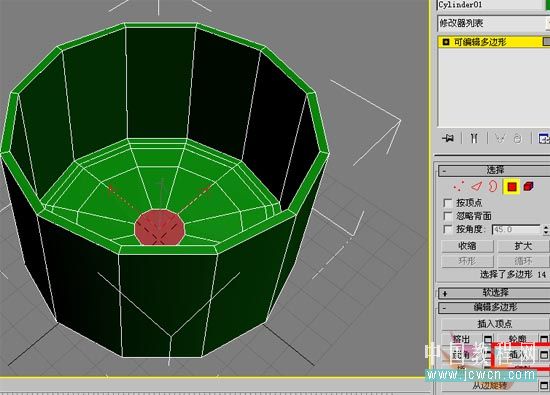Click the red selected polygon in viewport
550x395 pixels.
click(160, 227)
